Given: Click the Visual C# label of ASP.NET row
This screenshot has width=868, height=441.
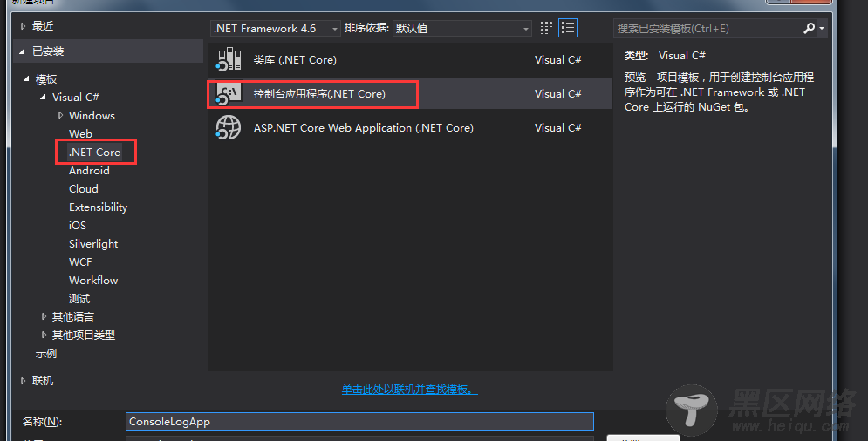Looking at the screenshot, I should (558, 128).
